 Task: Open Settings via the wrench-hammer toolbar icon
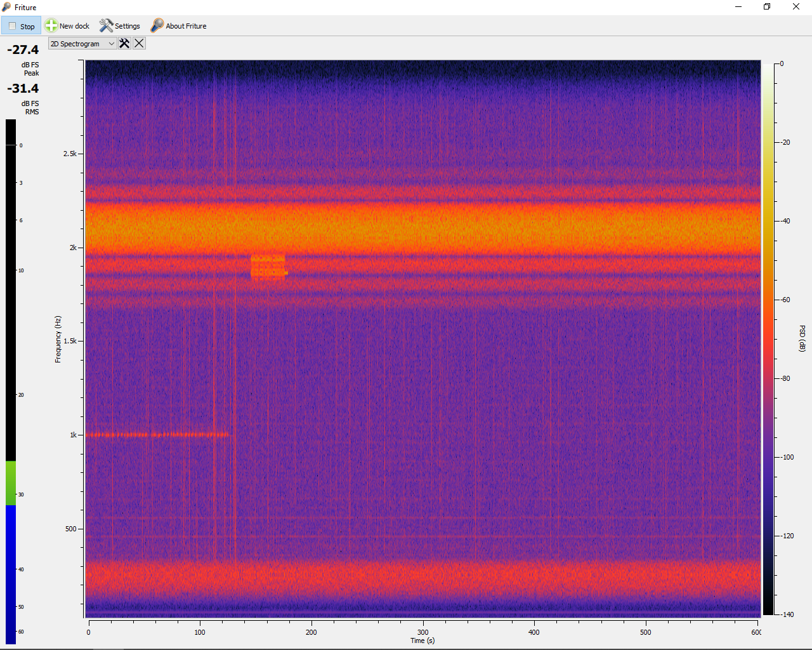[106, 26]
